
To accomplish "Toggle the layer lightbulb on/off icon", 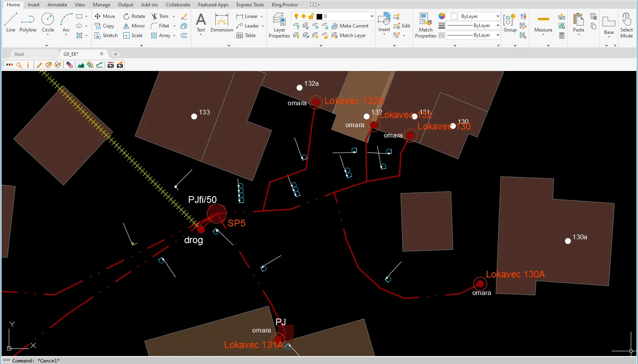I will tap(296, 16).
